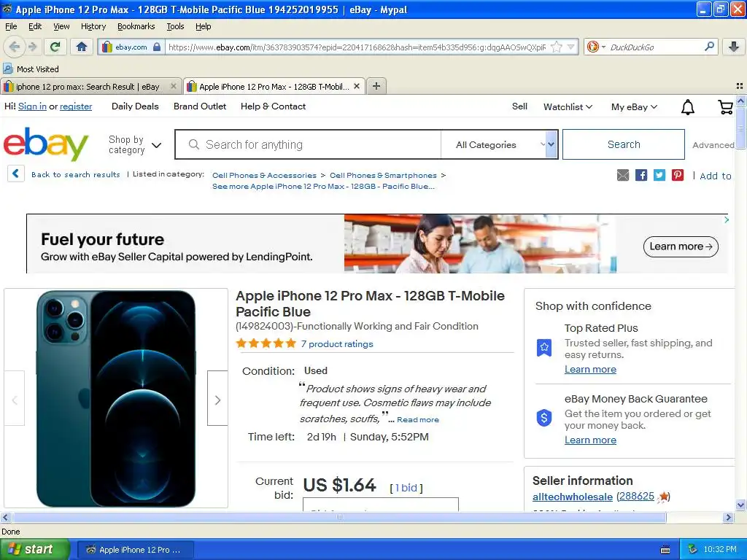Screen dimensions: 747x560
Task: Click vertical scrollbar down arrow
Action: [x=740, y=505]
